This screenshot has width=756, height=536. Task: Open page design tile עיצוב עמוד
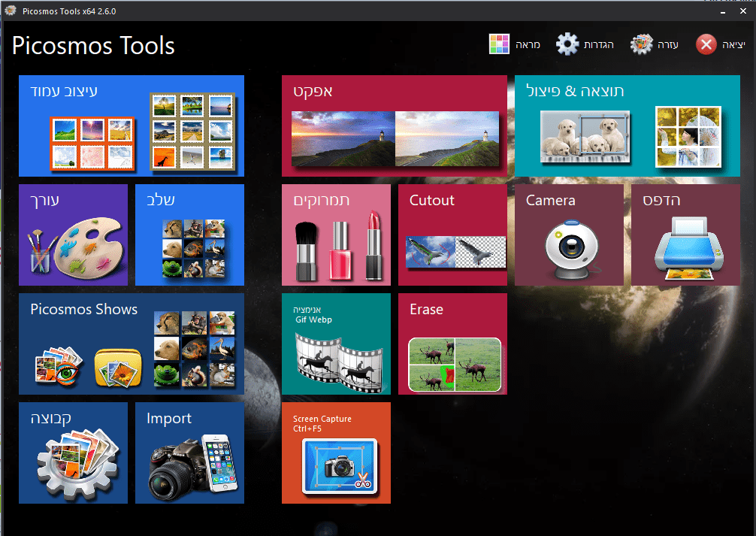132,126
